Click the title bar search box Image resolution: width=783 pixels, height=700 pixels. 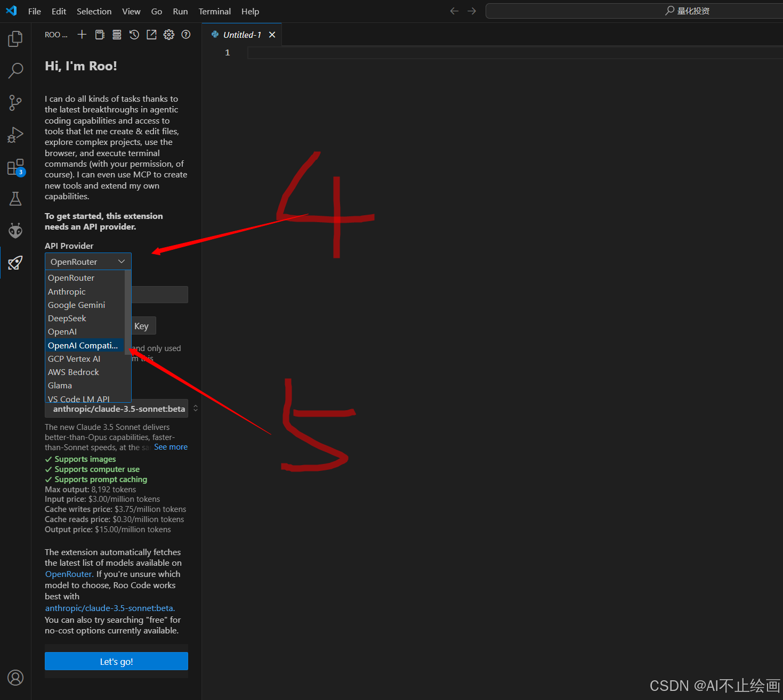coord(634,11)
